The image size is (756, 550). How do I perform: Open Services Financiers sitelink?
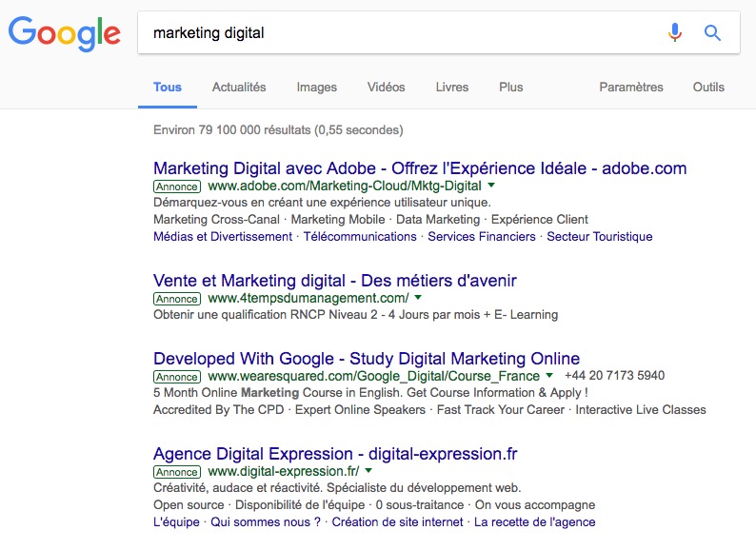pyautogui.click(x=482, y=237)
